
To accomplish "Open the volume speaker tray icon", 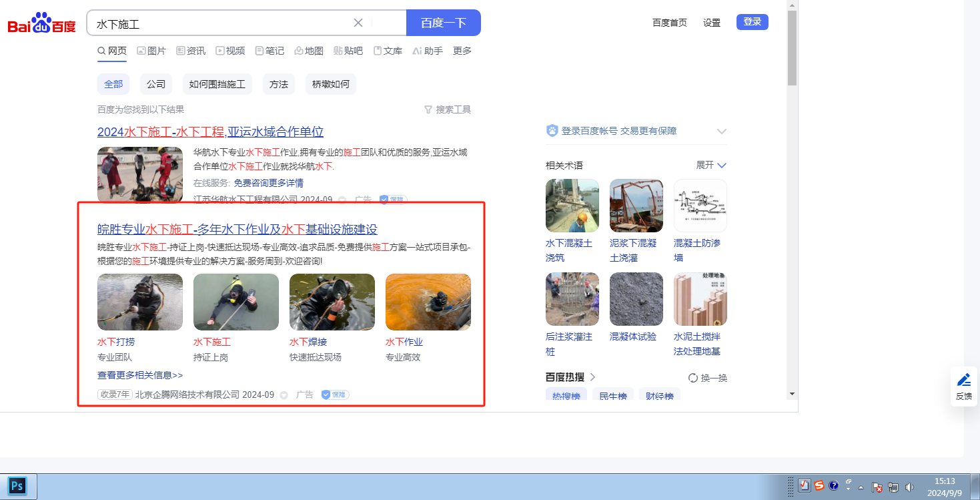I will pos(909,487).
